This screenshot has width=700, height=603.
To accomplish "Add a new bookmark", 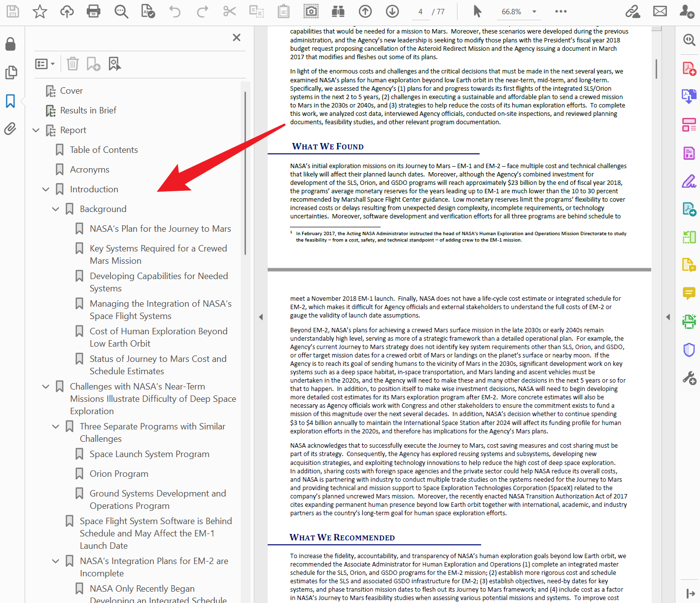I will (x=94, y=64).
